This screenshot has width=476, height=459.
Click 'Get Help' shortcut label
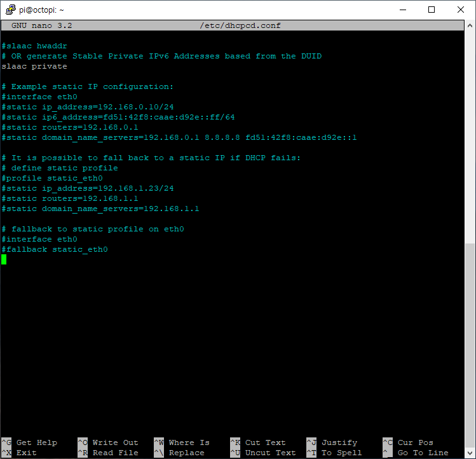point(37,442)
